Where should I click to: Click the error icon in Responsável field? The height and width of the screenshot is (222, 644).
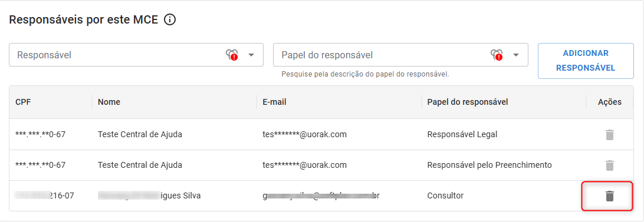[232, 55]
